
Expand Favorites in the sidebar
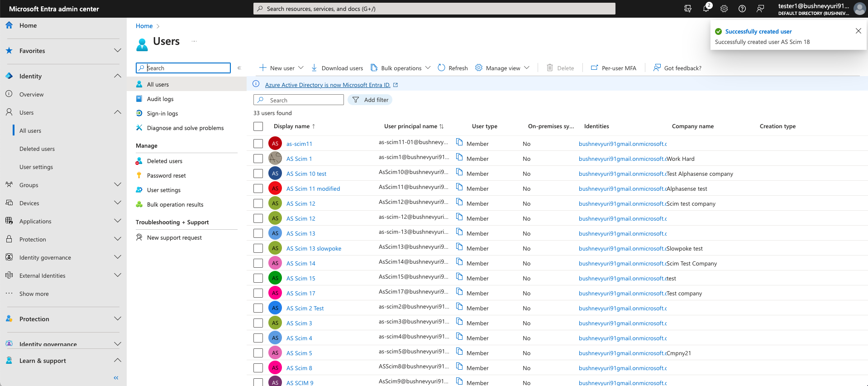click(118, 50)
